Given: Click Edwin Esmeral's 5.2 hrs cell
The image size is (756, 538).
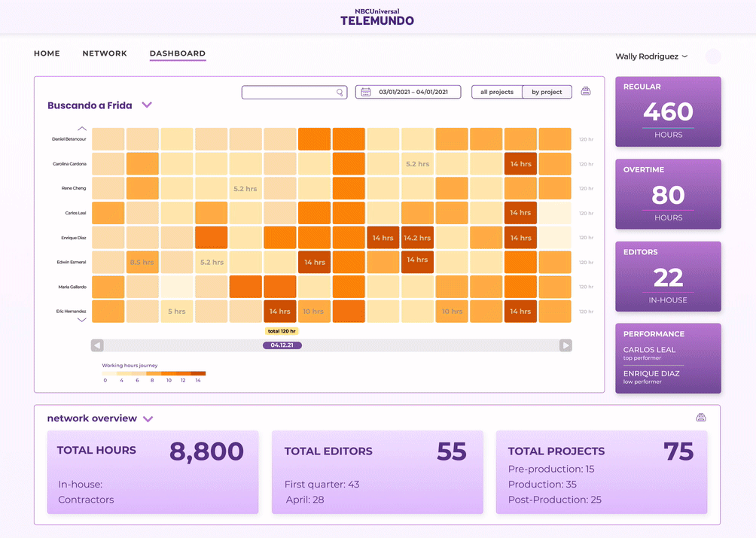Looking at the screenshot, I should coord(212,262).
